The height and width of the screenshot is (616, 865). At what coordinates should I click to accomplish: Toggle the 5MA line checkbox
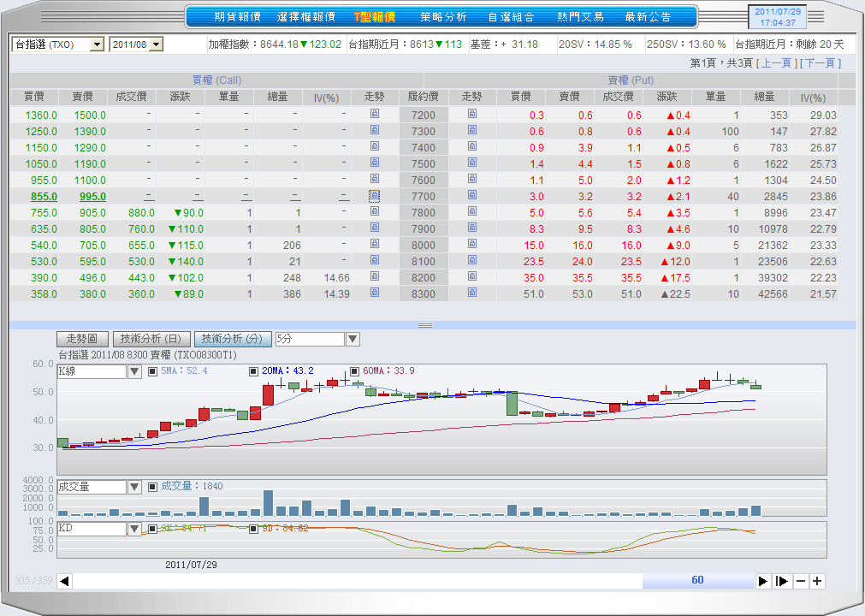pos(152,371)
